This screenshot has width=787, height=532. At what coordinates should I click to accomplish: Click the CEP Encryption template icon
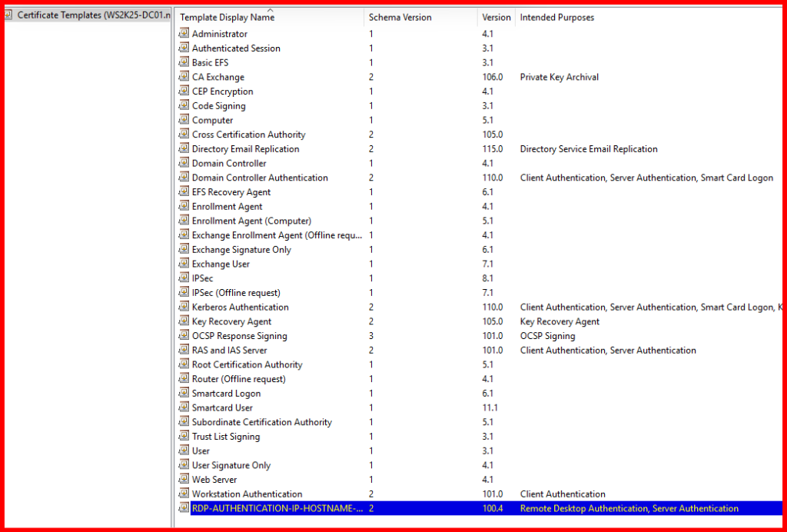point(184,91)
